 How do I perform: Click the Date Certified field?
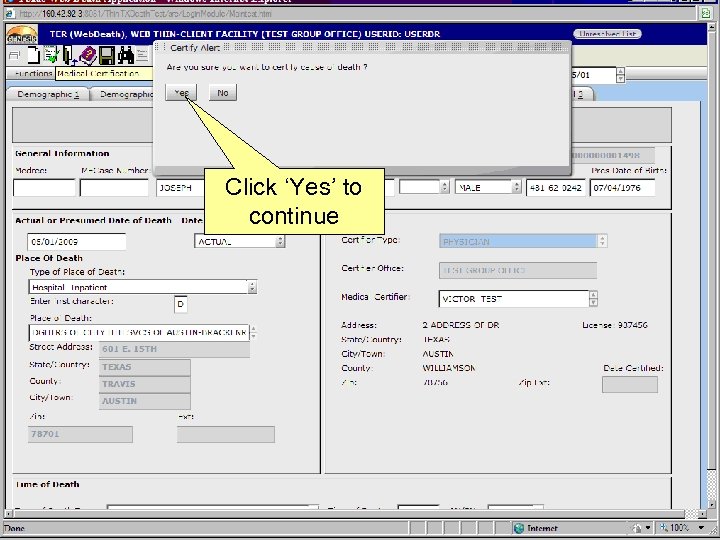(630, 385)
